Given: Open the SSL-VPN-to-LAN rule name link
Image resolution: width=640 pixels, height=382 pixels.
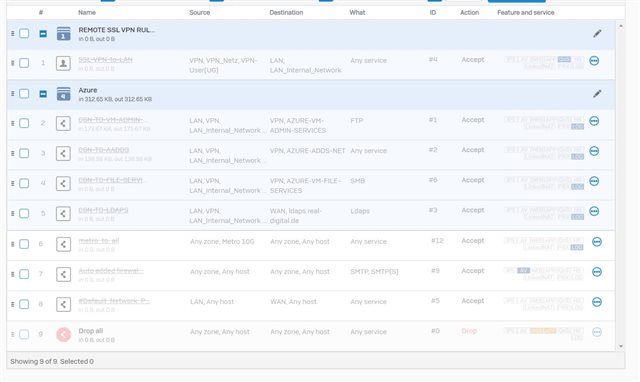Looking at the screenshot, I should coord(105,60).
